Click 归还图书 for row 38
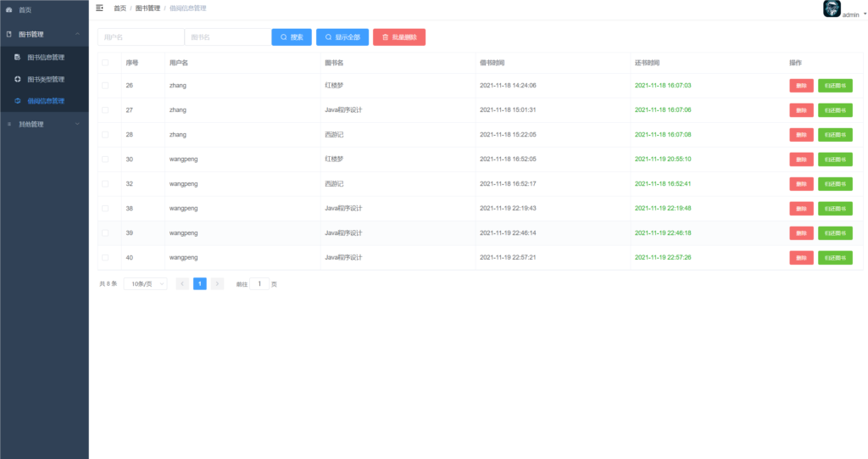The width and height of the screenshot is (868, 459). pos(835,209)
